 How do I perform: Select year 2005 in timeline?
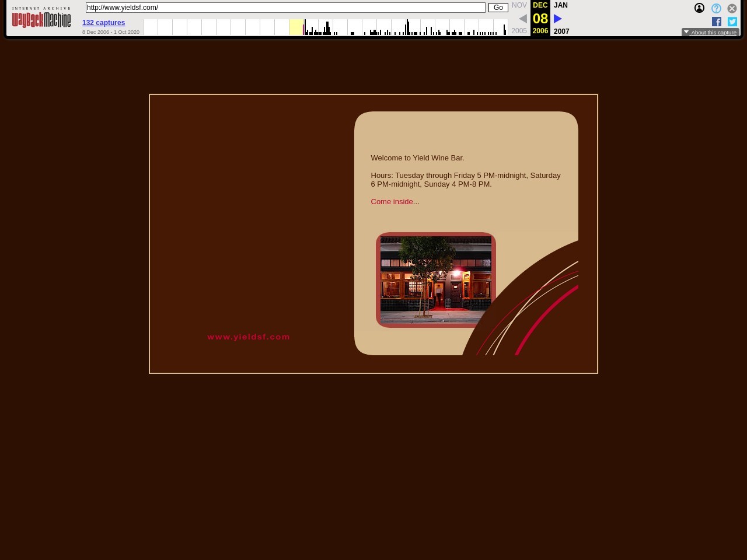coord(519,31)
